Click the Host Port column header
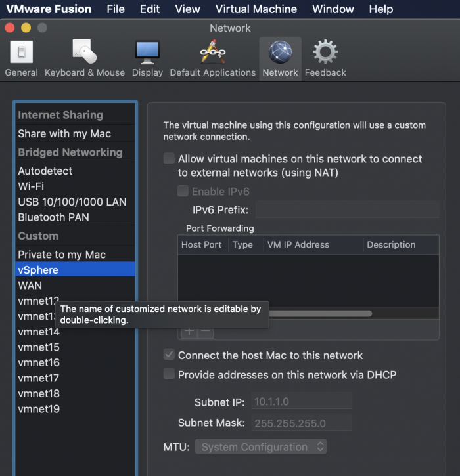The height and width of the screenshot is (476, 460). point(203,245)
